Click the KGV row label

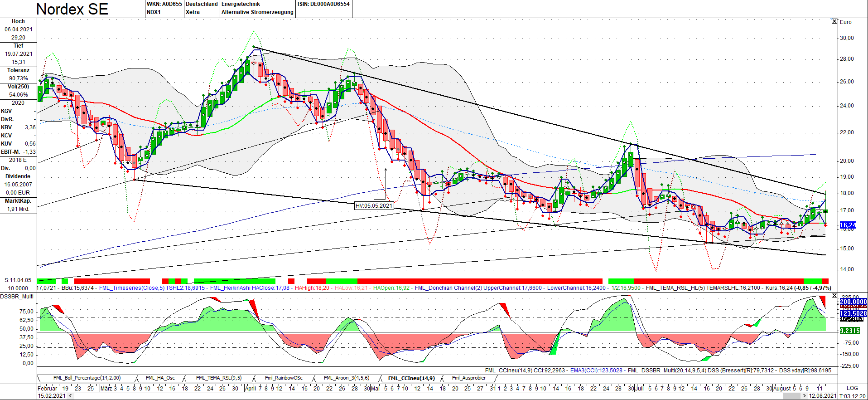coord(6,111)
